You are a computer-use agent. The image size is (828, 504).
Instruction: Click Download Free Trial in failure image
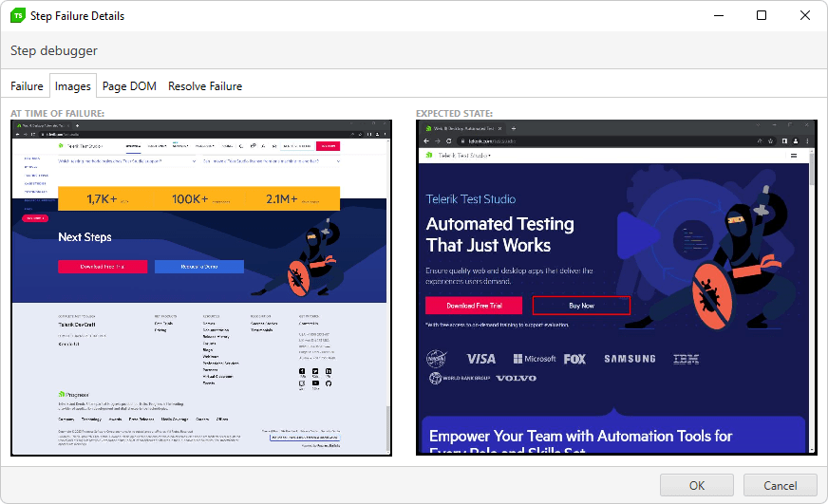point(103,267)
